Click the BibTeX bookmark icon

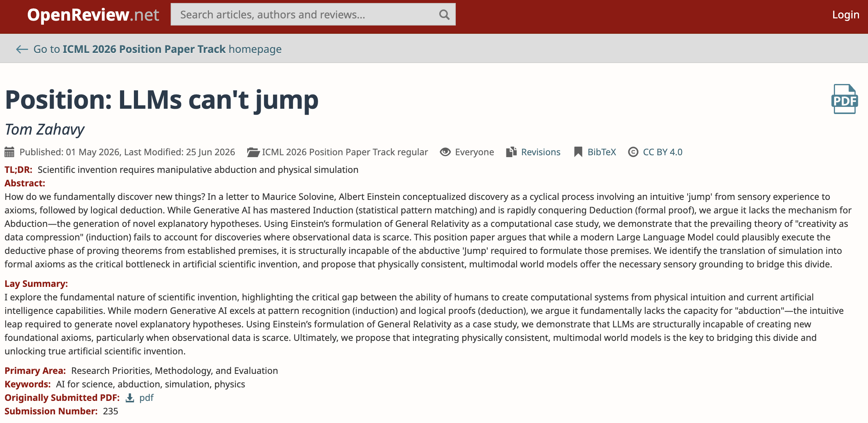(x=578, y=152)
